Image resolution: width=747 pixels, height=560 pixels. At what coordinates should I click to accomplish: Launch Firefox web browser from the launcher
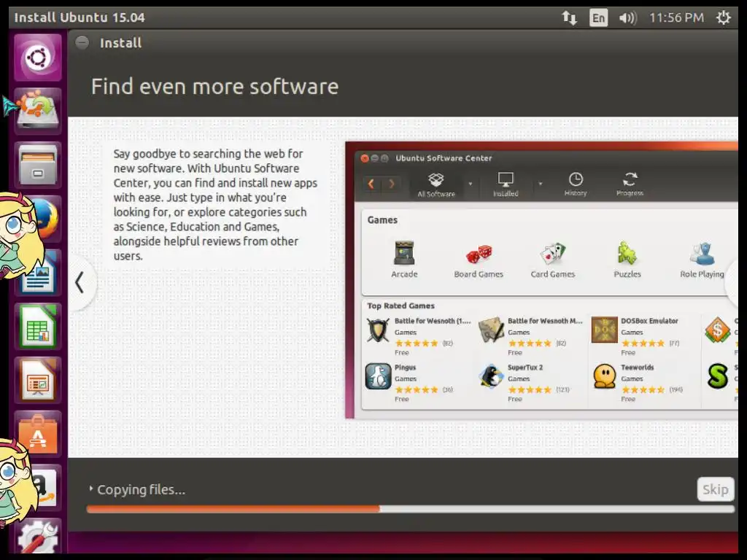click(x=45, y=219)
